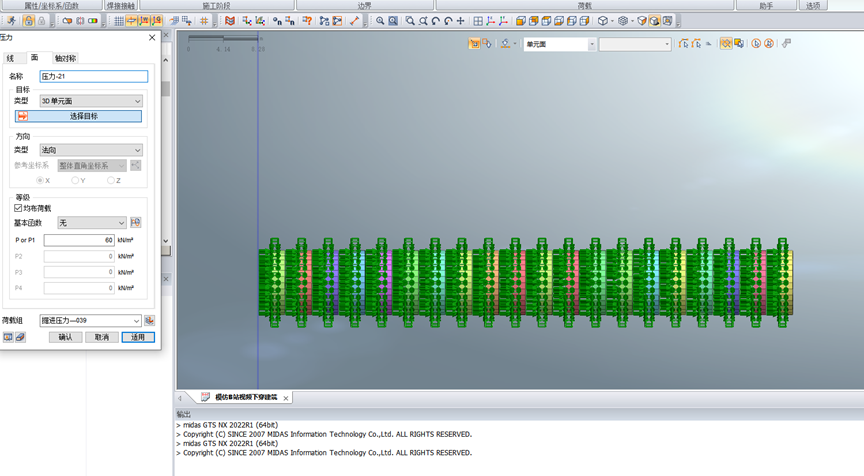This screenshot has height=476, width=864.
Task: Open the direction 类型 法向 dropdown
Action: [91, 150]
